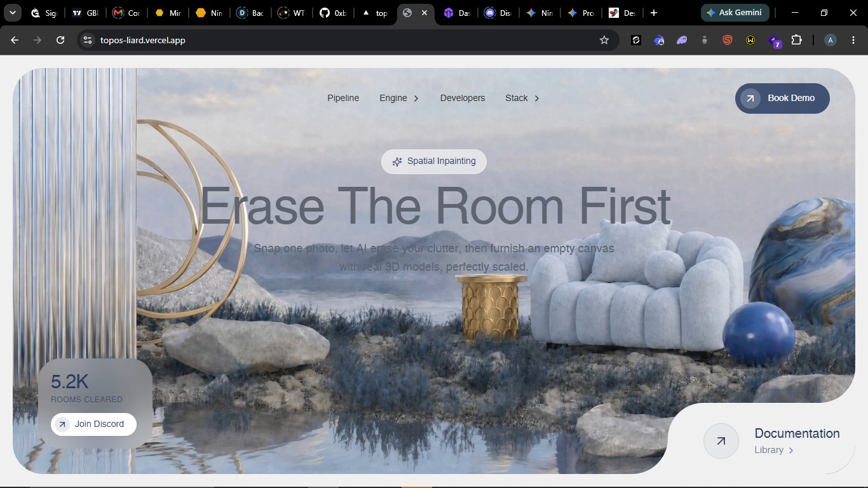Open a new browser tab
Image resolution: width=868 pixels, height=488 pixels.
654,13
